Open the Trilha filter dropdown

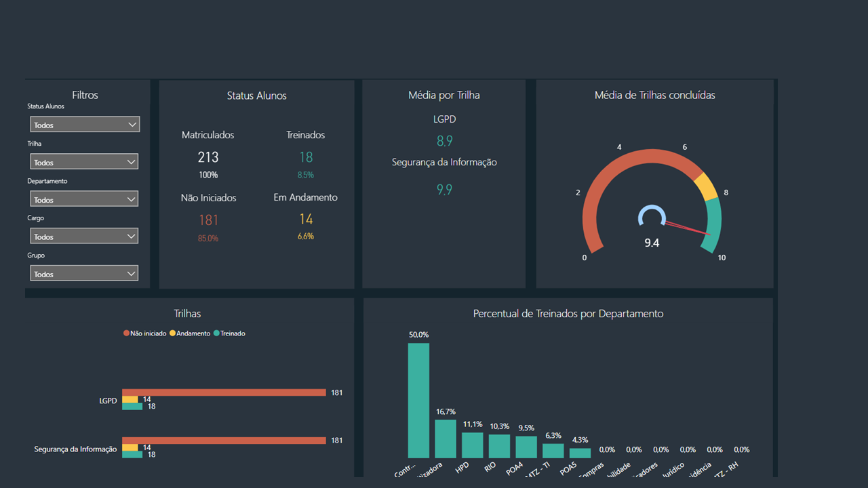tap(84, 161)
